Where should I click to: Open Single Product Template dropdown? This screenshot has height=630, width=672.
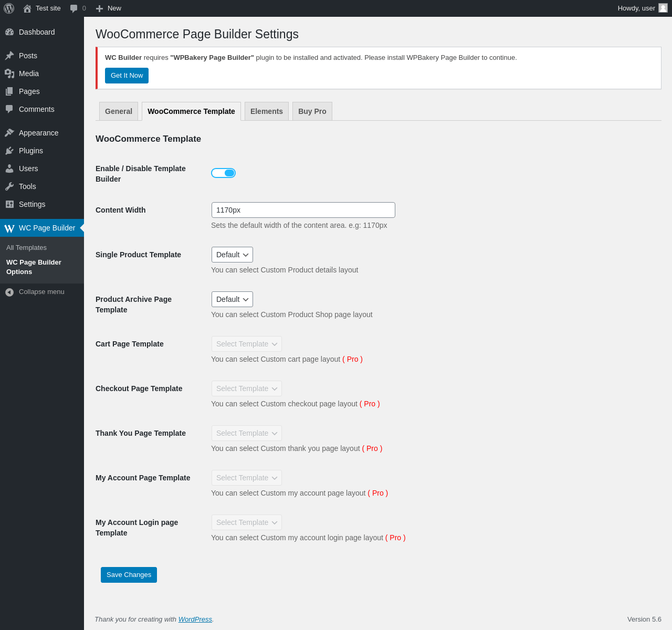coord(232,255)
